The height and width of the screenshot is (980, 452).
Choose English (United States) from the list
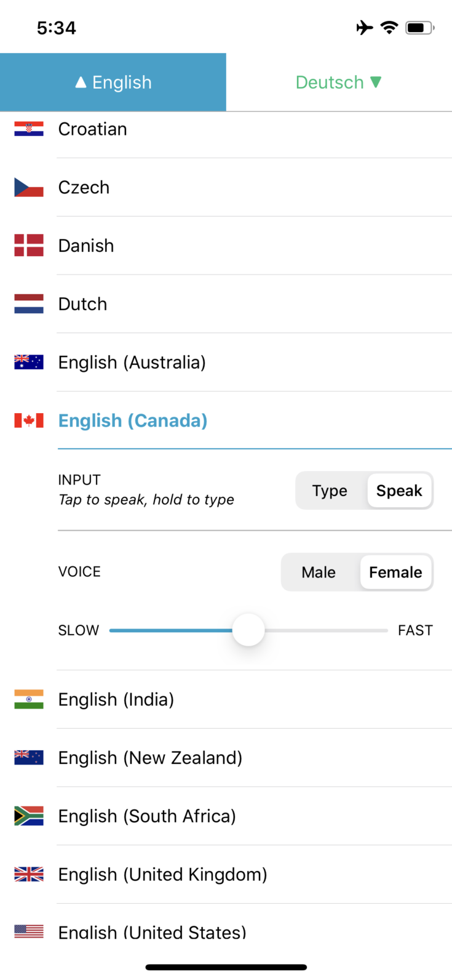point(152,932)
